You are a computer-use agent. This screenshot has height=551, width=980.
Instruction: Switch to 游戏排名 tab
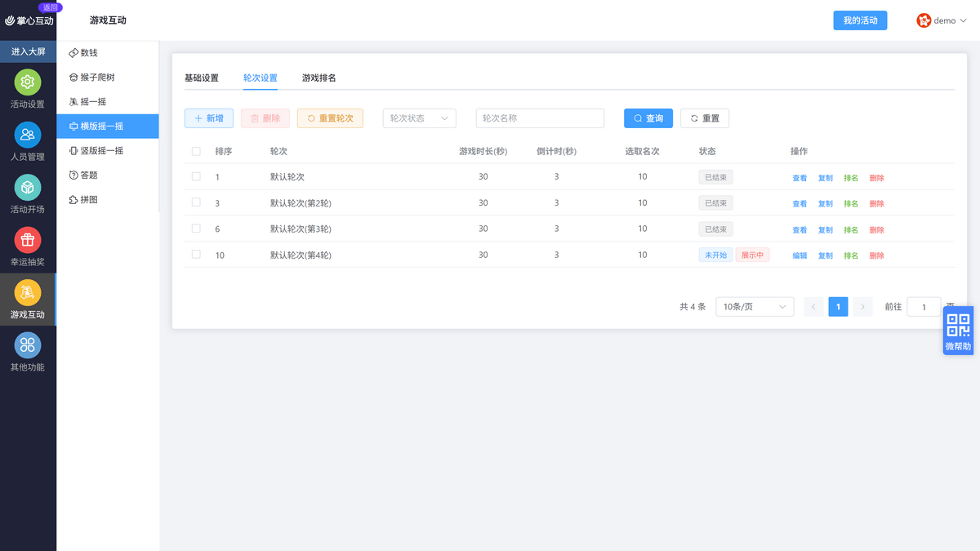(319, 78)
